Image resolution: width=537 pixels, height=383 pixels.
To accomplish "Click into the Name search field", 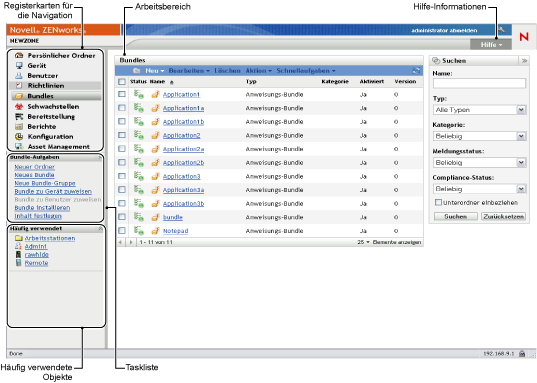I will pos(479,83).
